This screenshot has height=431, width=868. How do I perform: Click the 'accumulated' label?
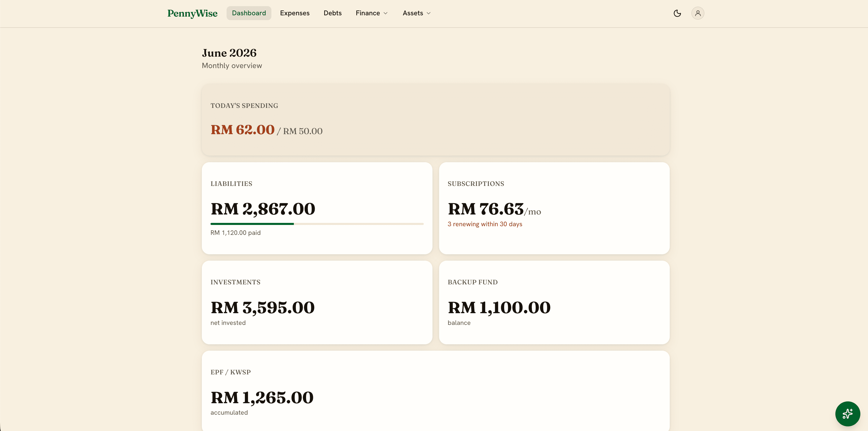[x=229, y=412]
